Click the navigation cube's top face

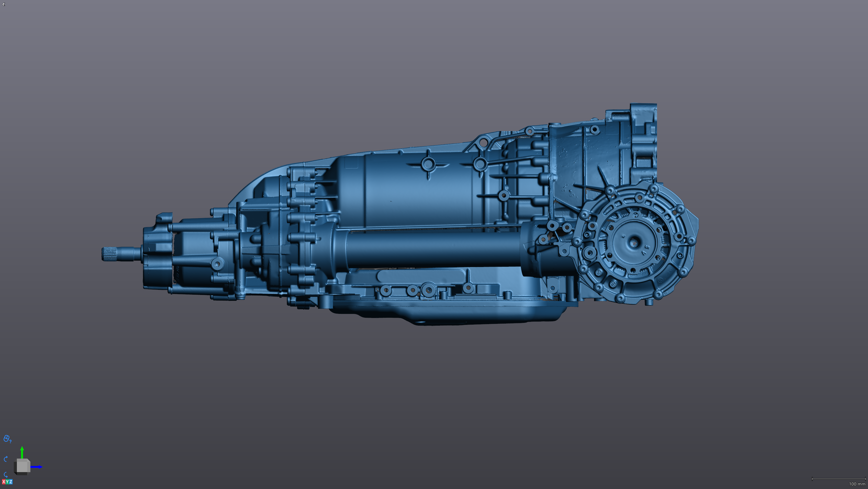click(x=22, y=460)
